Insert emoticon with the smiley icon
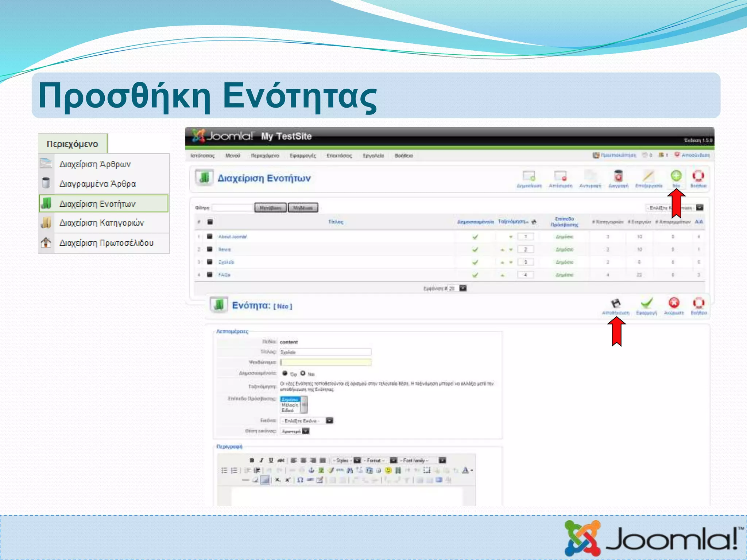The width and height of the screenshot is (747, 560). click(x=388, y=470)
